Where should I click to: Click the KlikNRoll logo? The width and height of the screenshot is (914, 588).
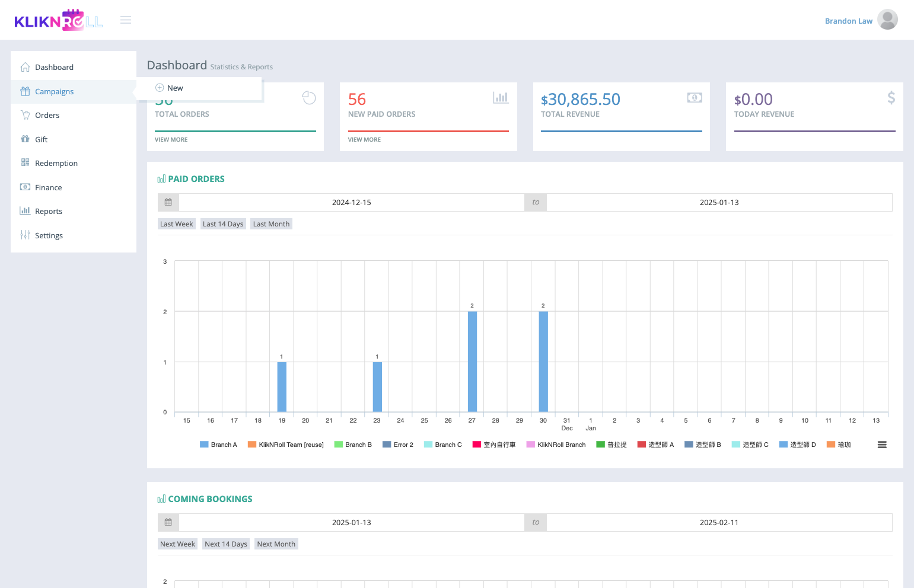[59, 20]
